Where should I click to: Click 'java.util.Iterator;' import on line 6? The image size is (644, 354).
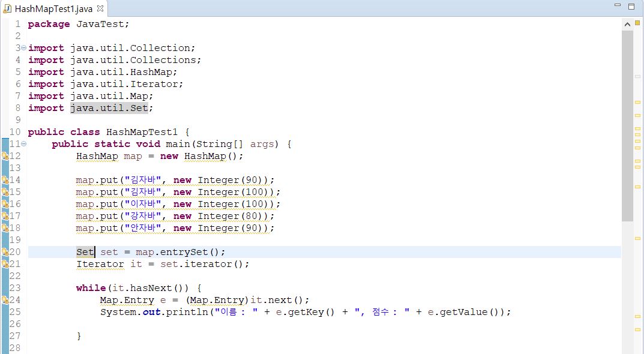[127, 84]
